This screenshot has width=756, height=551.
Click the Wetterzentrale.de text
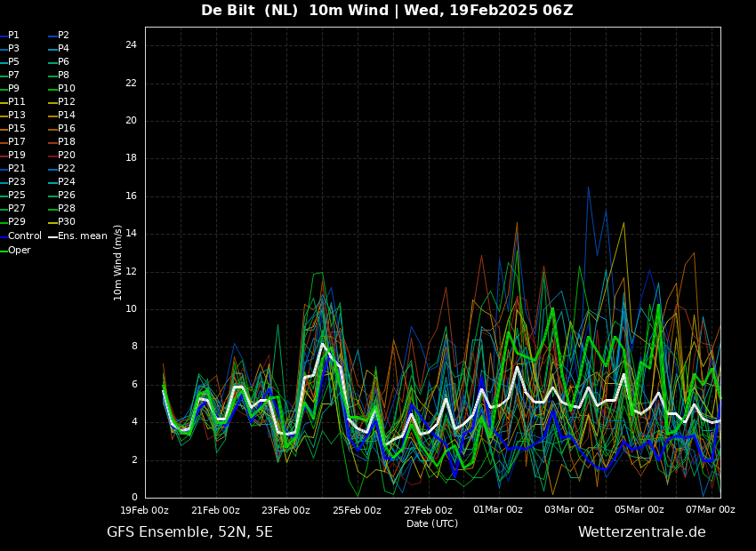pos(642,532)
